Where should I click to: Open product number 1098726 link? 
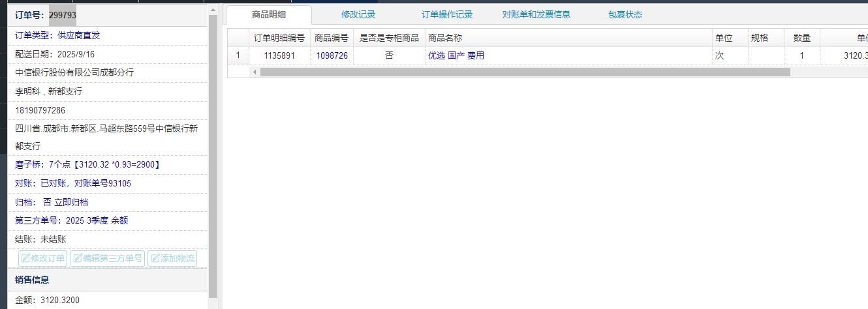[332, 55]
